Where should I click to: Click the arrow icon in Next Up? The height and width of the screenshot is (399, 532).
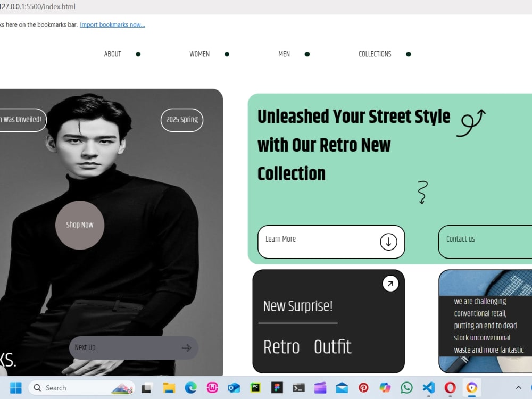pyautogui.click(x=187, y=348)
